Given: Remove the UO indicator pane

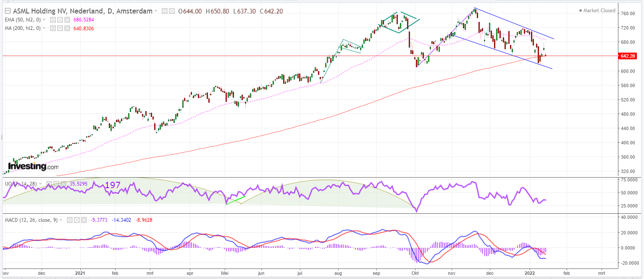Looking at the screenshot, I should tap(64, 184).
